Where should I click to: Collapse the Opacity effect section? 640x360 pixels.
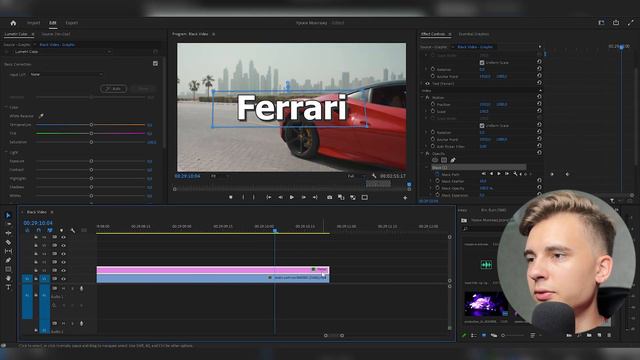click(423, 153)
